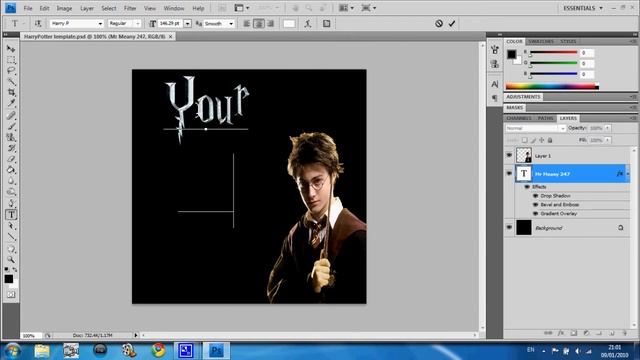Screen dimensions: 640x360
Task: Hide the Background layer
Action: pos(509,227)
